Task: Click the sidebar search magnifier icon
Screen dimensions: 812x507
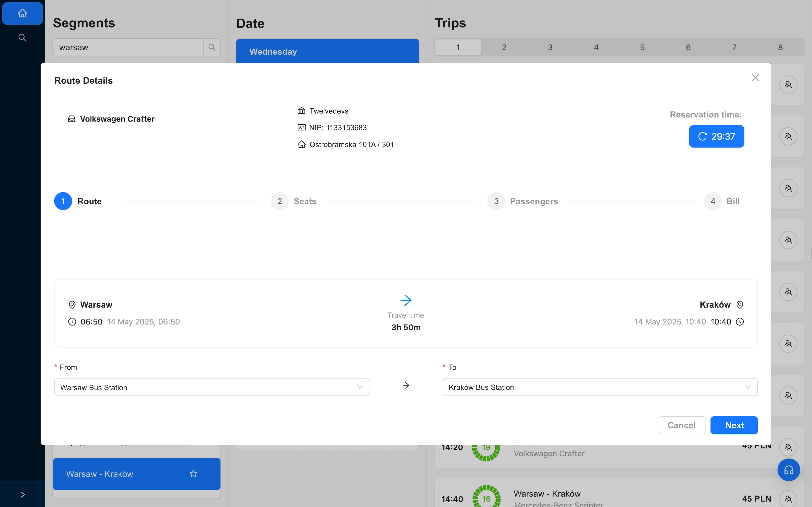Action: point(22,38)
